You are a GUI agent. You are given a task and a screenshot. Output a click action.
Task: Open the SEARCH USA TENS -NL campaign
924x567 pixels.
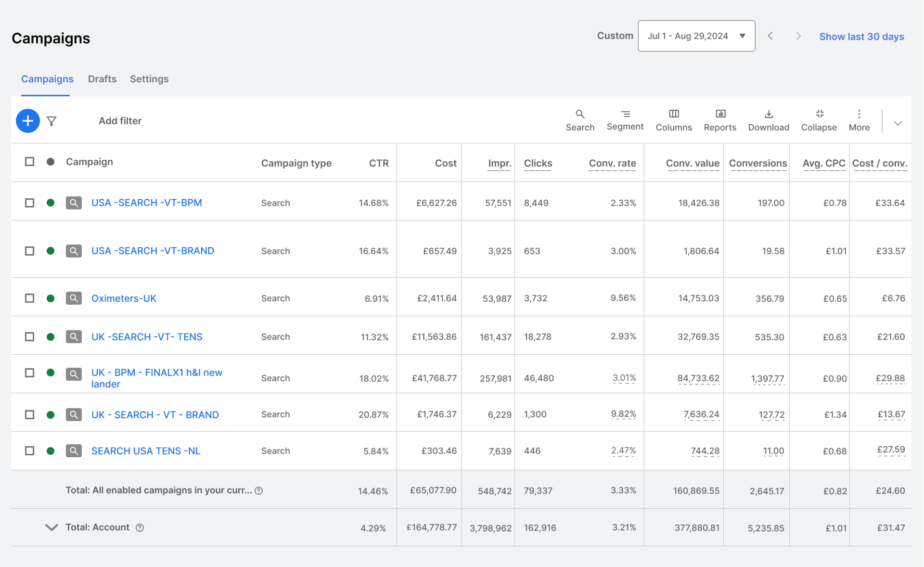[x=146, y=451]
